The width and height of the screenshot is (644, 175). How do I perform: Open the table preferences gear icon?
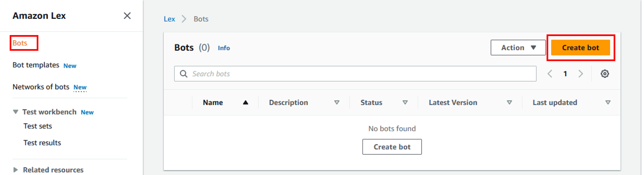coord(605,74)
